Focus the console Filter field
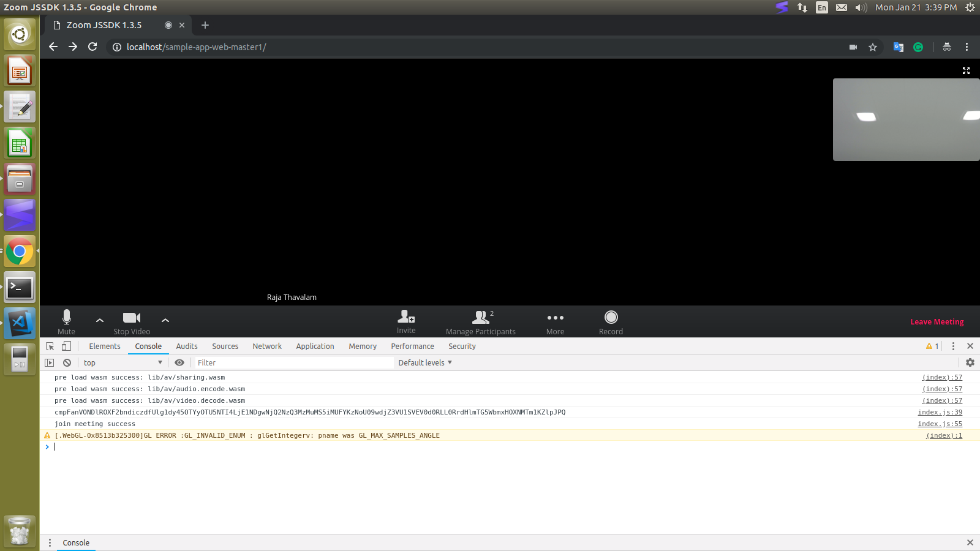 (x=294, y=362)
